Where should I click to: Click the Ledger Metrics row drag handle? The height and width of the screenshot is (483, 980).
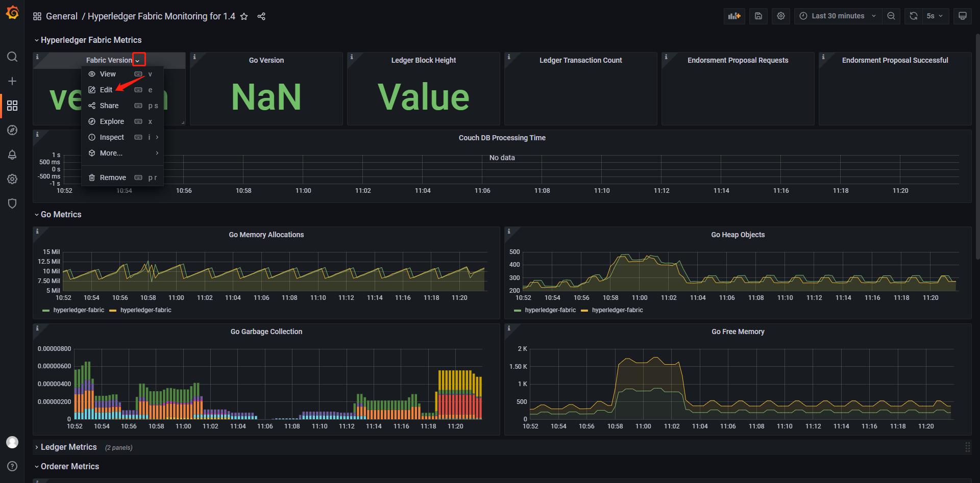click(967, 447)
